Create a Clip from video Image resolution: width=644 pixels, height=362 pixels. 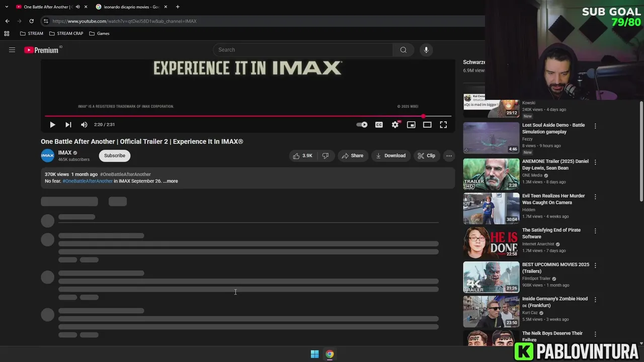[x=426, y=156]
